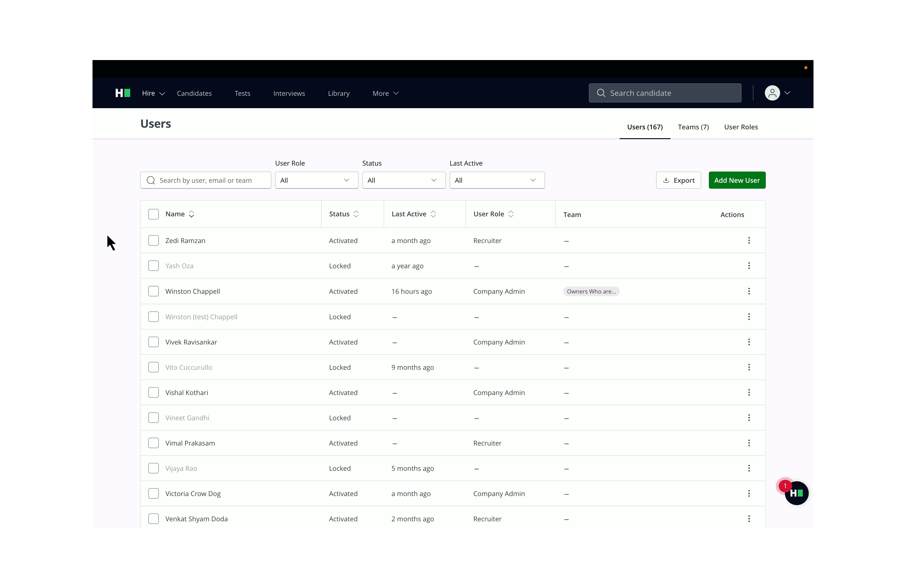Switch to the User Roles tab
The image size is (906, 588).
point(741,127)
